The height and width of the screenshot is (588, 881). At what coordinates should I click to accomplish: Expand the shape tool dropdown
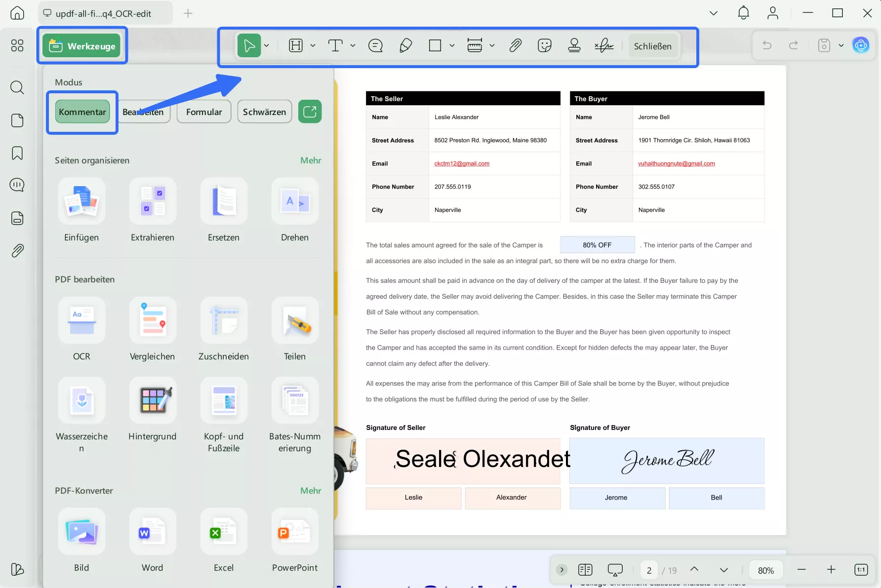tap(452, 45)
